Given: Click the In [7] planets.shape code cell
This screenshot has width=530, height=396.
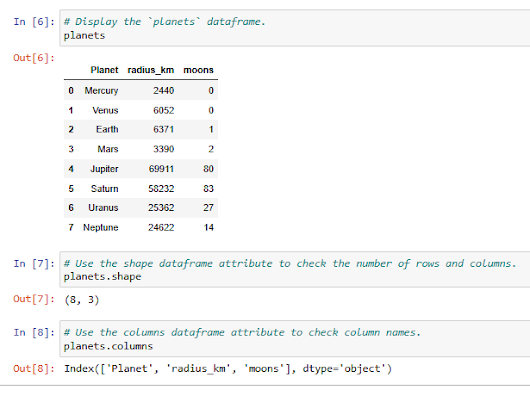Looking at the screenshot, I should [295, 270].
